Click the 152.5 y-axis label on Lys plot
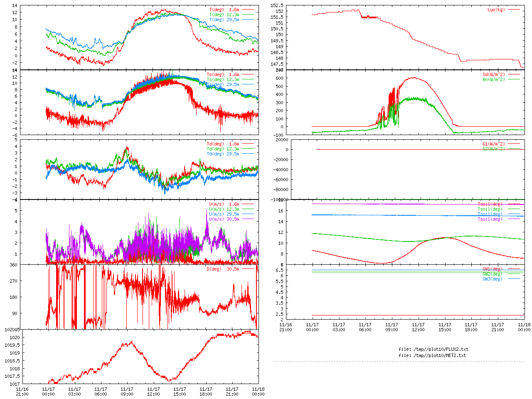532x399 pixels. pyautogui.click(x=277, y=5)
